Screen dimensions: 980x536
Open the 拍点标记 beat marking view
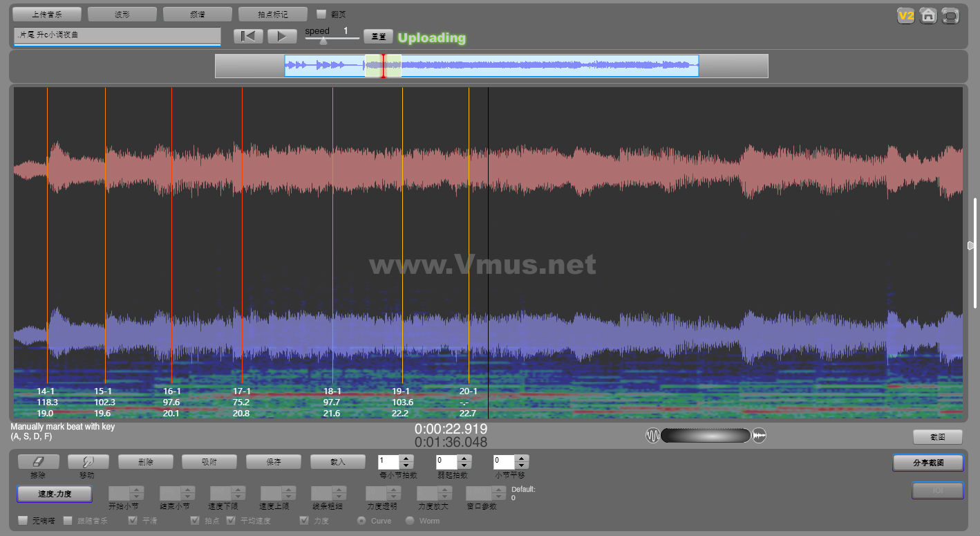coord(273,14)
